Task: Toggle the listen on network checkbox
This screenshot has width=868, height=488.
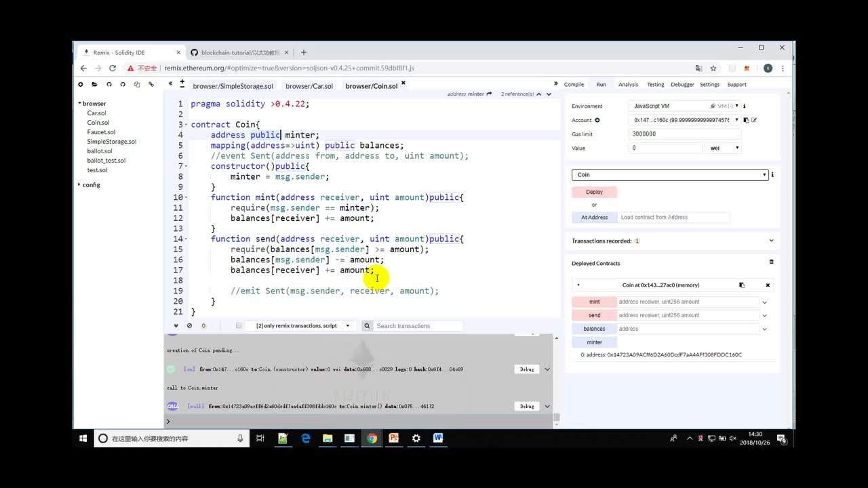Action: [239, 326]
